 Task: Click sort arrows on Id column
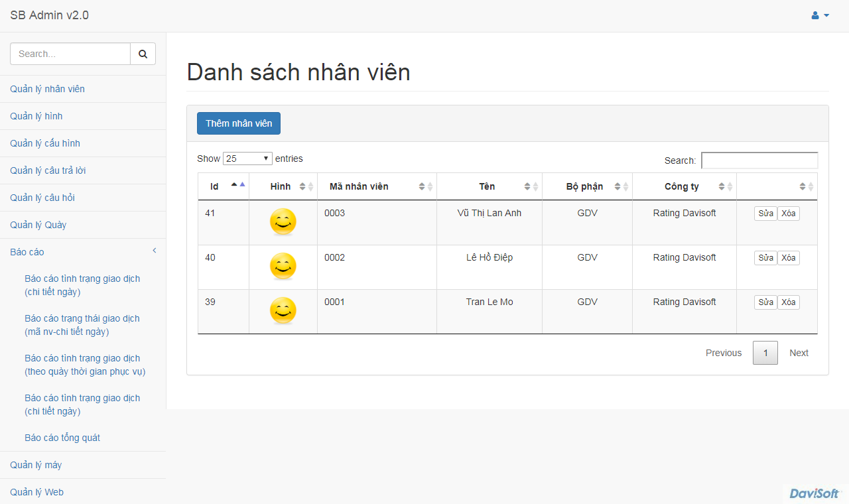(237, 186)
